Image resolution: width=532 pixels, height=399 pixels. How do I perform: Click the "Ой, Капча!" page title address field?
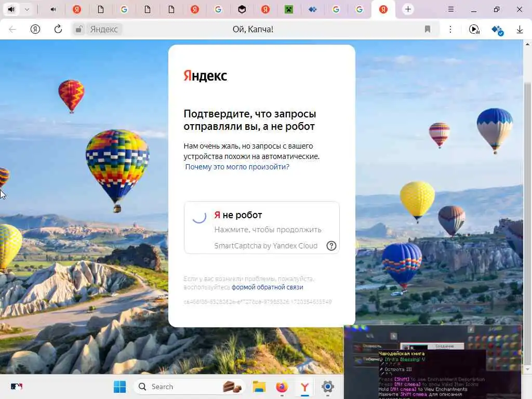pyautogui.click(x=253, y=30)
